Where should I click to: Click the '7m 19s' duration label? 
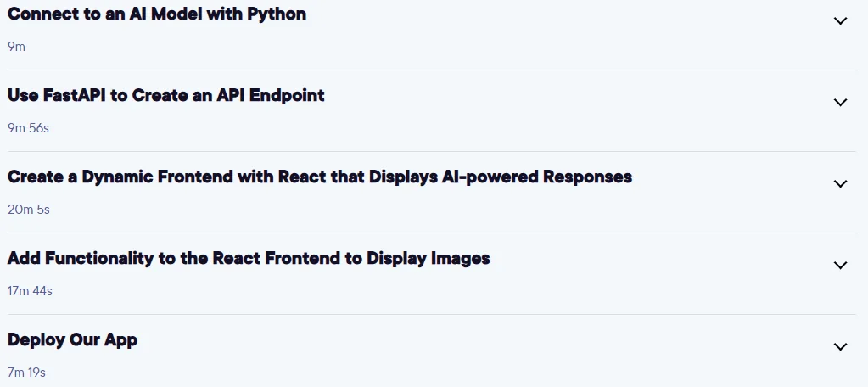click(26, 373)
